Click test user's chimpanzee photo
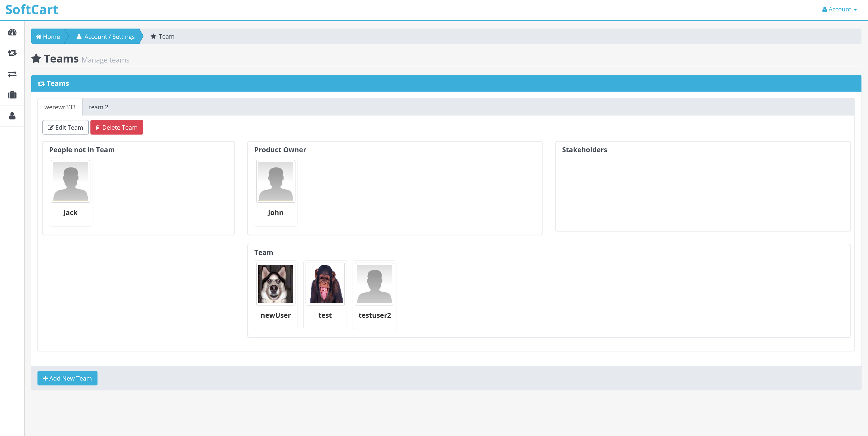Screen dimensions: 868x436 click(325, 284)
